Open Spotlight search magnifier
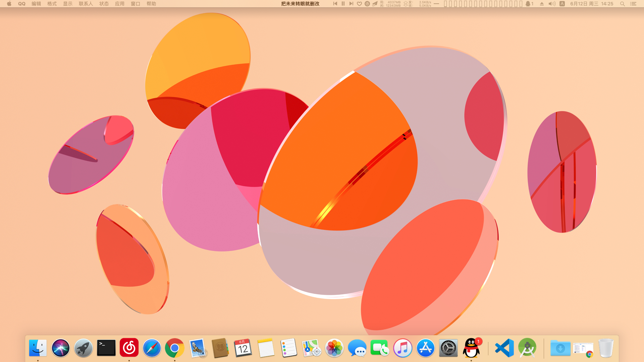 [623, 4]
